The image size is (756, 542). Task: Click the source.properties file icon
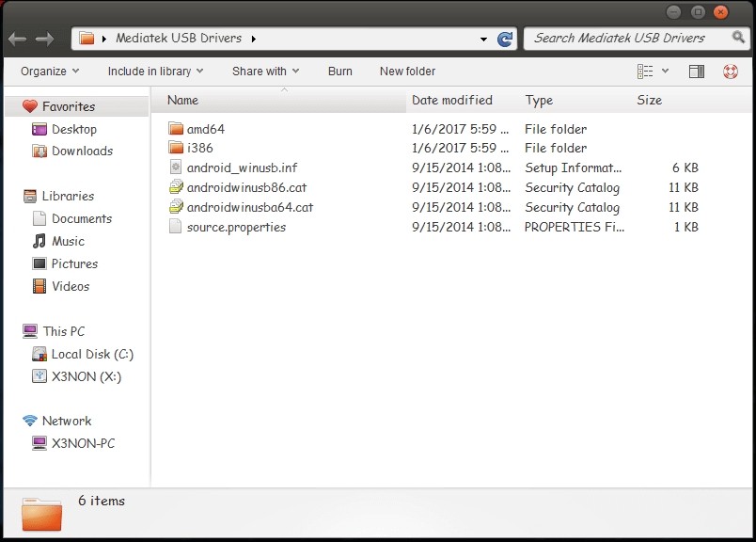[x=175, y=227]
